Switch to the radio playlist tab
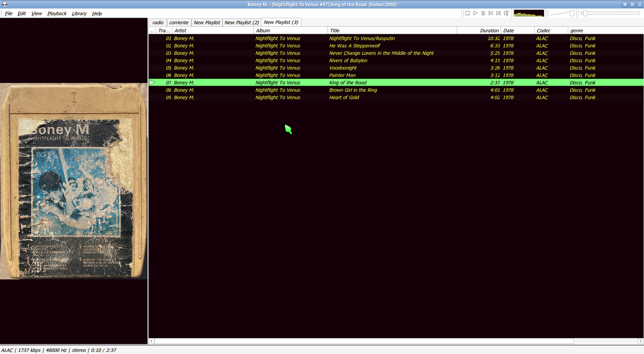This screenshot has width=644, height=354. (x=158, y=23)
